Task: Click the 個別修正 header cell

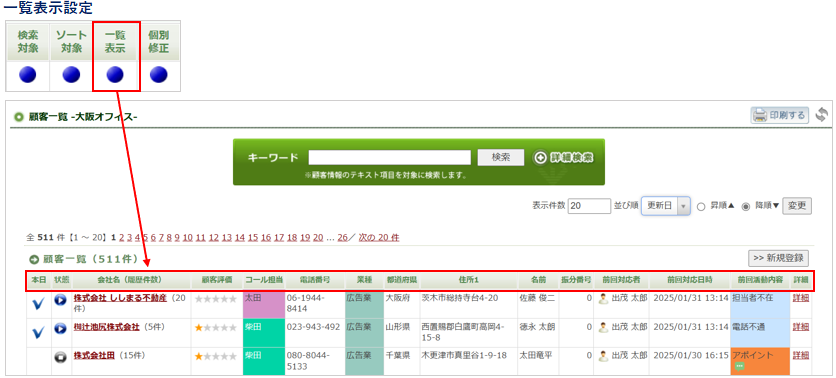Action: coord(158,42)
